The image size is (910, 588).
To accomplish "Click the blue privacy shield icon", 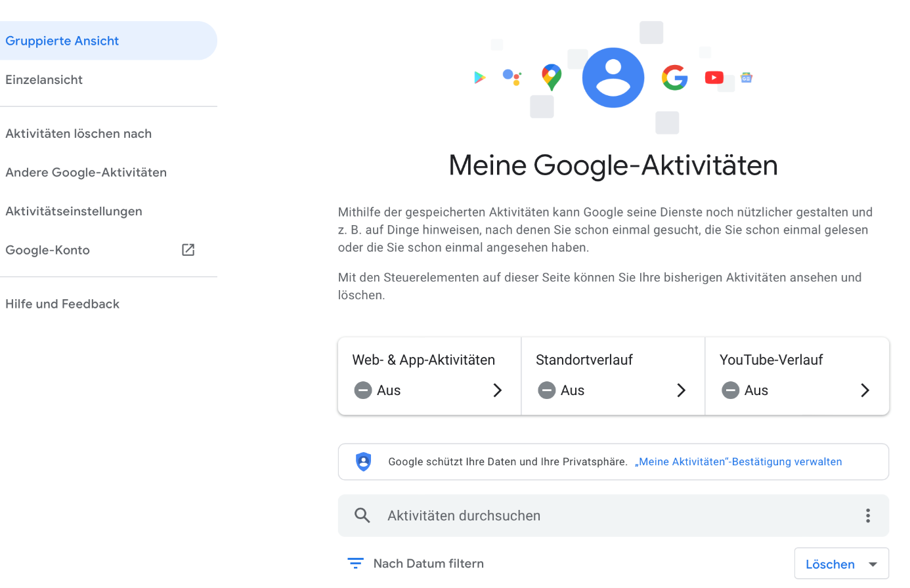I will click(363, 462).
